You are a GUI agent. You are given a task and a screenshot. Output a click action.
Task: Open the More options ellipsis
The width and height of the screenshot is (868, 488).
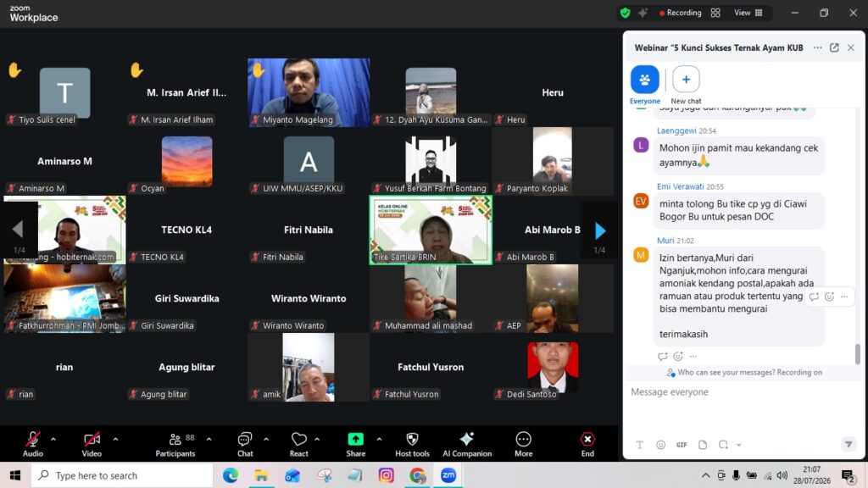tap(523, 445)
